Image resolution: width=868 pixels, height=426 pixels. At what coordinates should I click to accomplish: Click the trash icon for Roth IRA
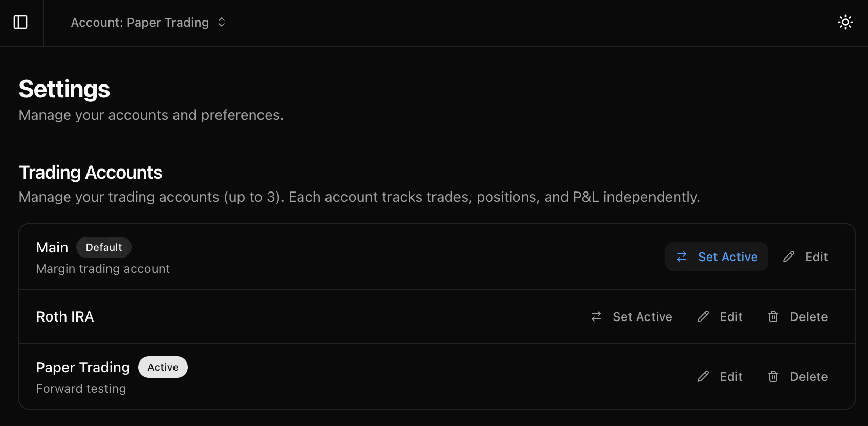pyautogui.click(x=773, y=316)
